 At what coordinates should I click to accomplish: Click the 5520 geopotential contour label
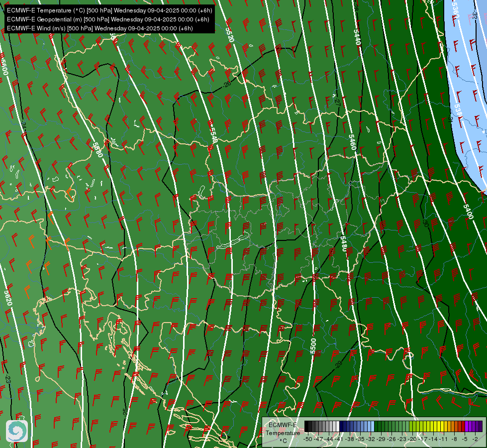tap(229, 34)
